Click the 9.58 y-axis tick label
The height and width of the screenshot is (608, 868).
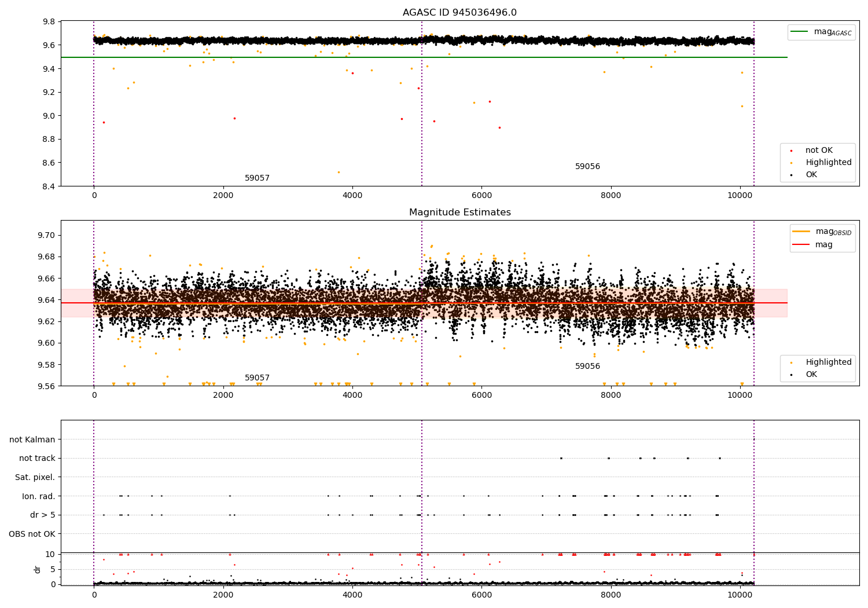tap(47, 365)
